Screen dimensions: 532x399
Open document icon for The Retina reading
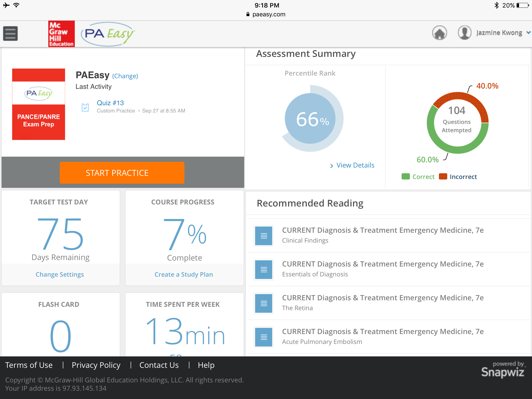pyautogui.click(x=264, y=303)
